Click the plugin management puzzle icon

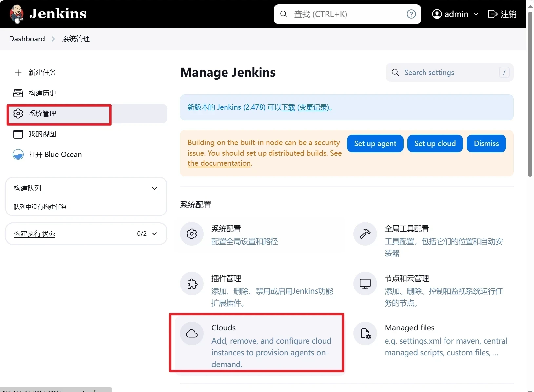tap(192, 284)
